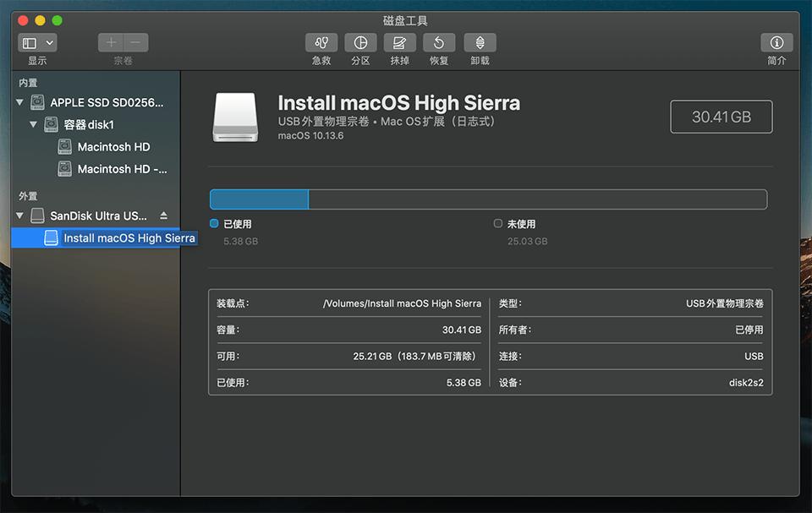The height and width of the screenshot is (513, 812).
Task: Click the blue used-space segment of the usage bar
Action: (x=258, y=199)
